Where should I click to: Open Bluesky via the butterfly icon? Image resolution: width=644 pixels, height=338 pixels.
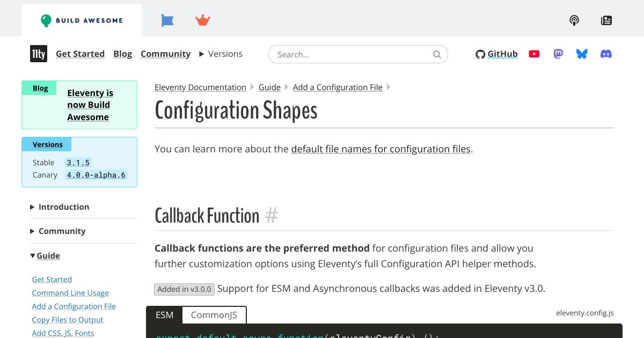(582, 54)
